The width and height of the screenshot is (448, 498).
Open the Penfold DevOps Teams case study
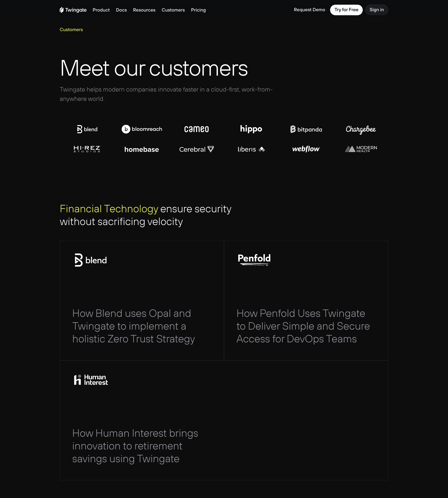[x=306, y=301]
